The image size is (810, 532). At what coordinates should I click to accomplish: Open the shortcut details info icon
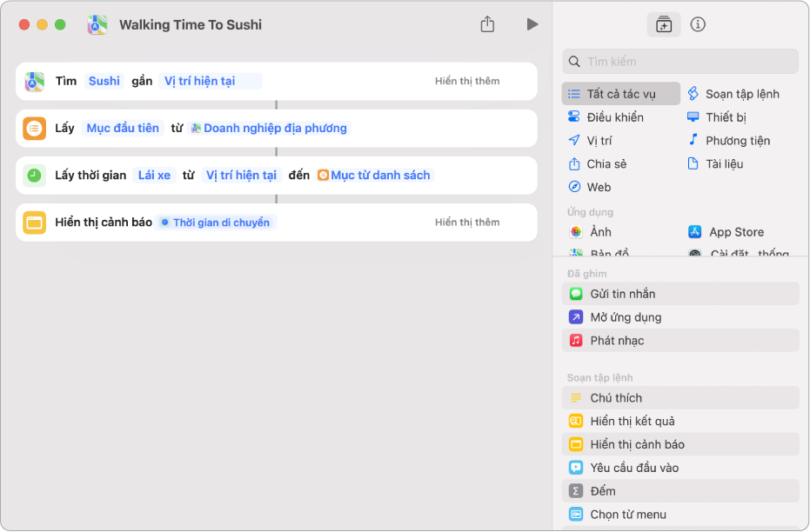point(698,24)
